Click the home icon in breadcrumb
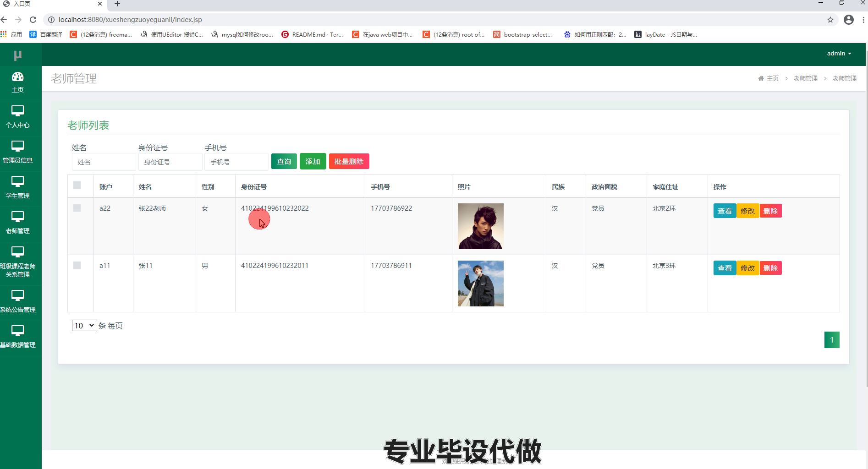The height and width of the screenshot is (469, 868). [x=761, y=78]
